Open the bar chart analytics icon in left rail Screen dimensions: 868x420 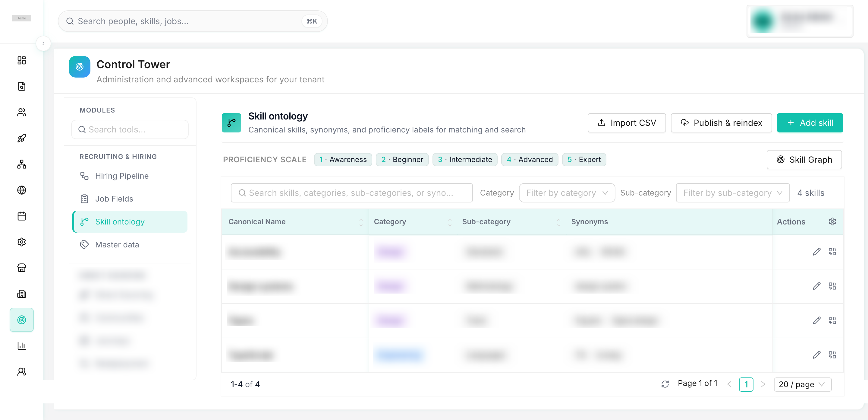[22, 346]
